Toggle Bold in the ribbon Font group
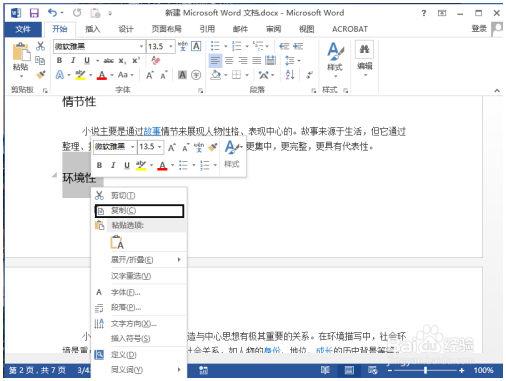Image resolution: width=506 pixels, height=381 pixels. click(59, 60)
